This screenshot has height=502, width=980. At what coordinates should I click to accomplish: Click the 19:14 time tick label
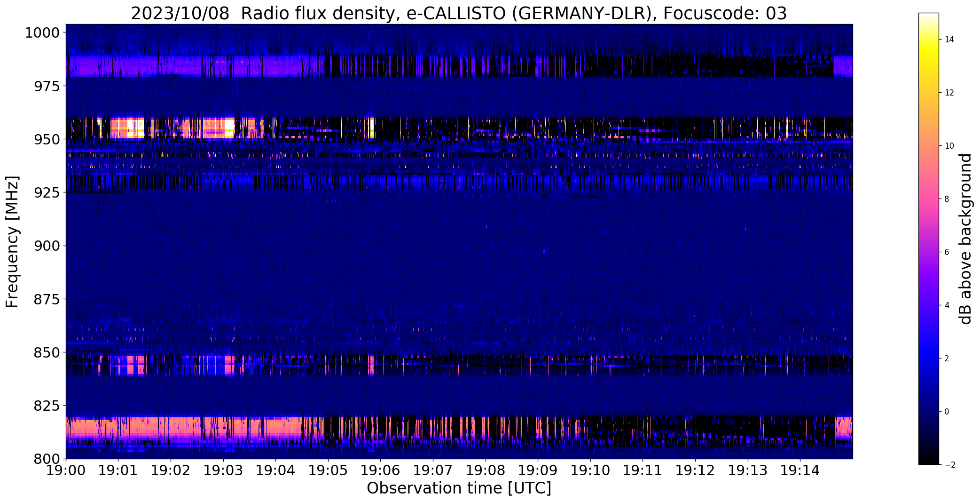click(x=800, y=470)
